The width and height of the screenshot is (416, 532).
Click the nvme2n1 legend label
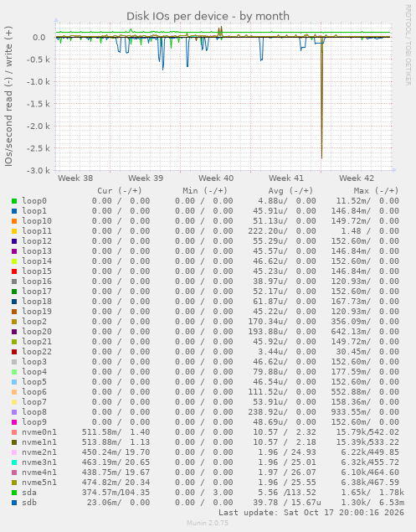click(x=39, y=452)
